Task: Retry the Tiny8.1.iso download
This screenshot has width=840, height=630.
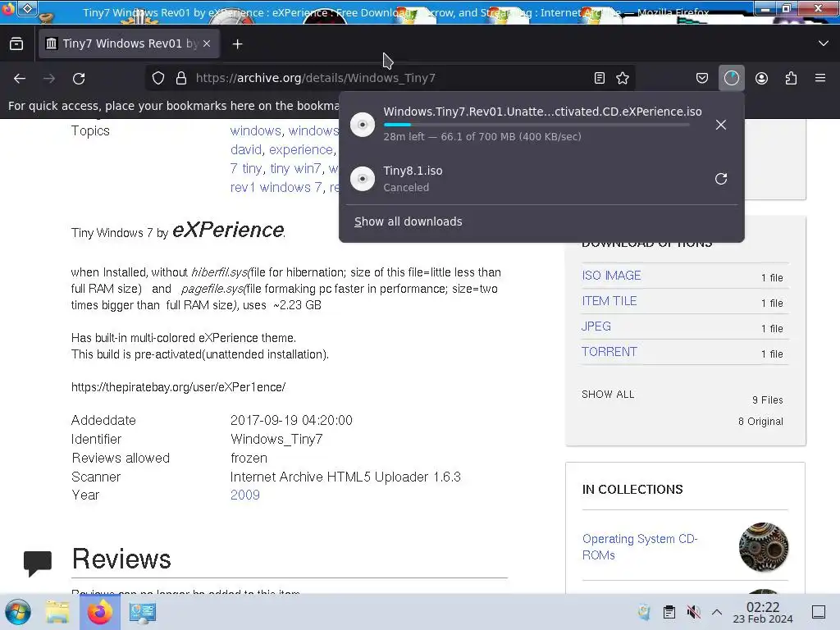Action: click(721, 179)
